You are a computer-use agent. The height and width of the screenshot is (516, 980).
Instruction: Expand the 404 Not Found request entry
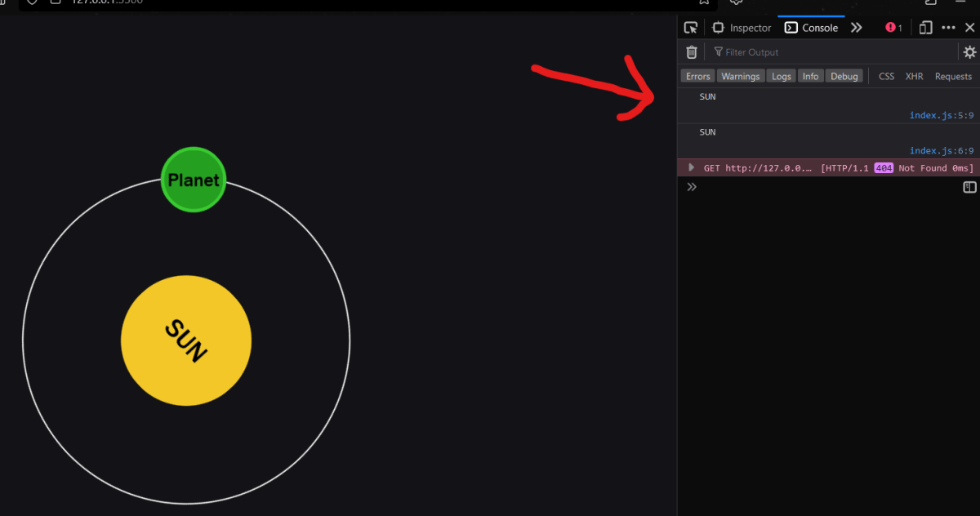click(x=691, y=167)
